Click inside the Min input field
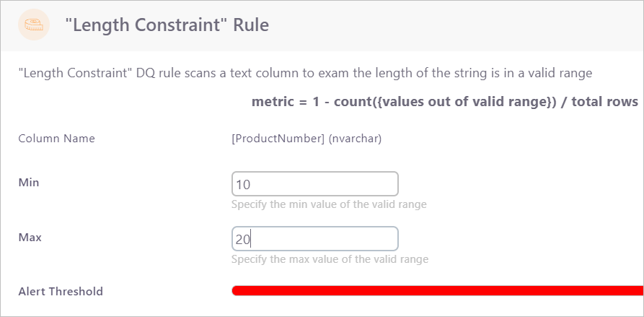 [x=314, y=184]
